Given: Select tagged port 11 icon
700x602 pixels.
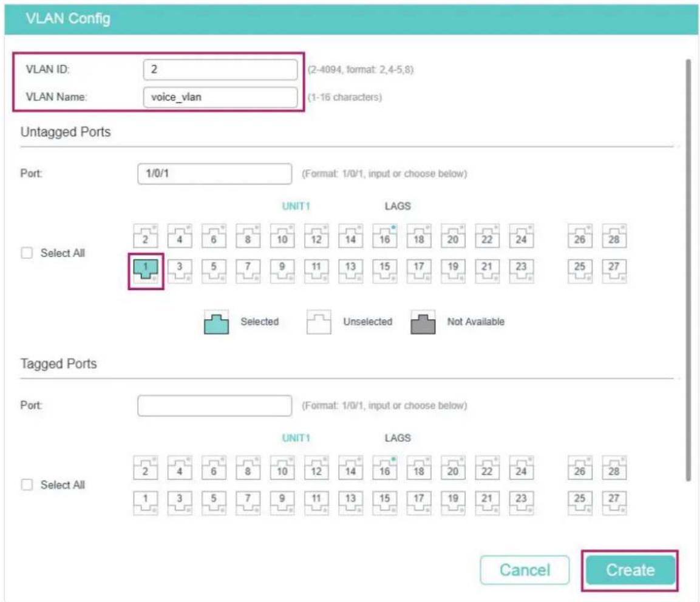Looking at the screenshot, I should 316,502.
